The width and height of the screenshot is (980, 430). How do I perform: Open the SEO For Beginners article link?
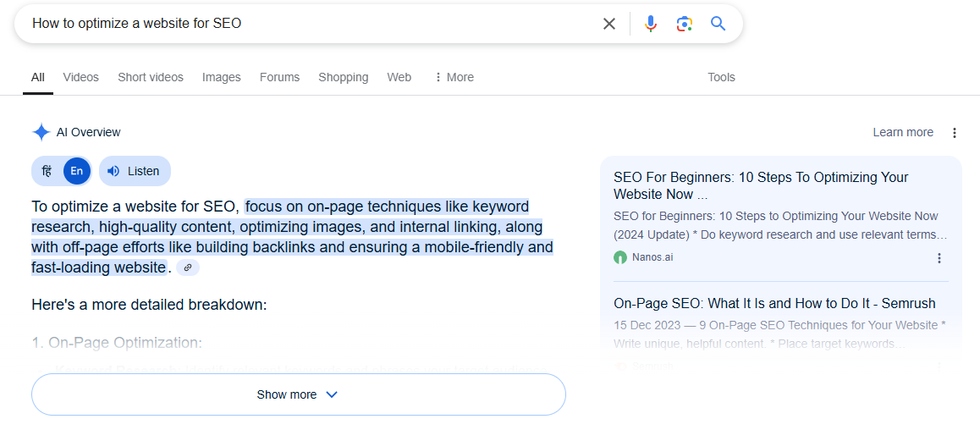coord(760,185)
